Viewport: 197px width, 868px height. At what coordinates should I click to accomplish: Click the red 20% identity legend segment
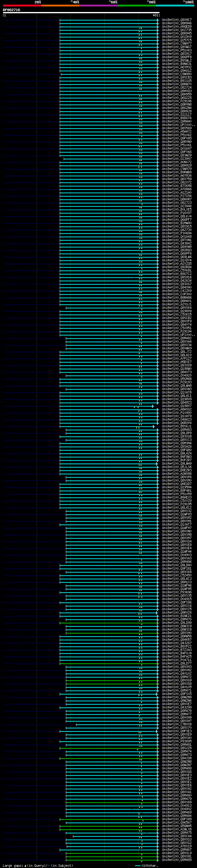point(22,6)
